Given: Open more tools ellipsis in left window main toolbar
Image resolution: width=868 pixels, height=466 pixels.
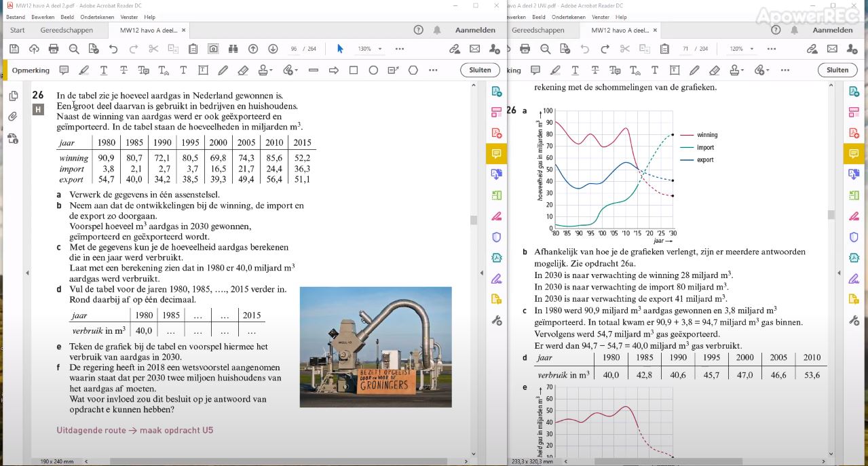Looking at the screenshot, I should 399,49.
